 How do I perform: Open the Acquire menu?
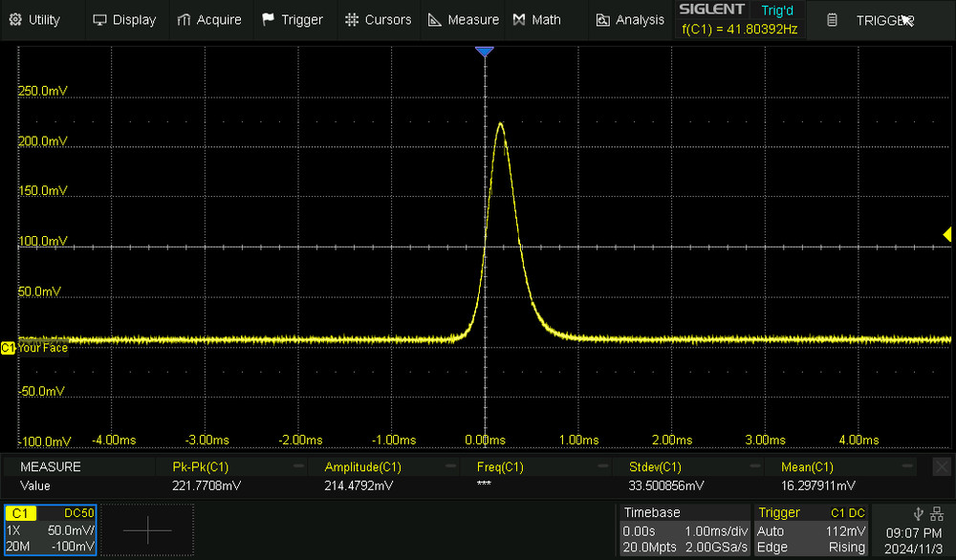209,19
